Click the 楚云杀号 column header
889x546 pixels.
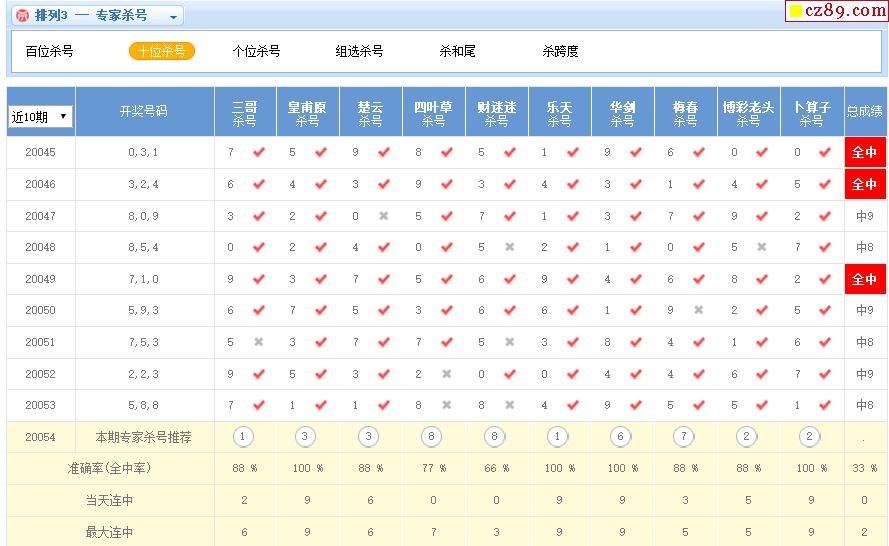370,112
